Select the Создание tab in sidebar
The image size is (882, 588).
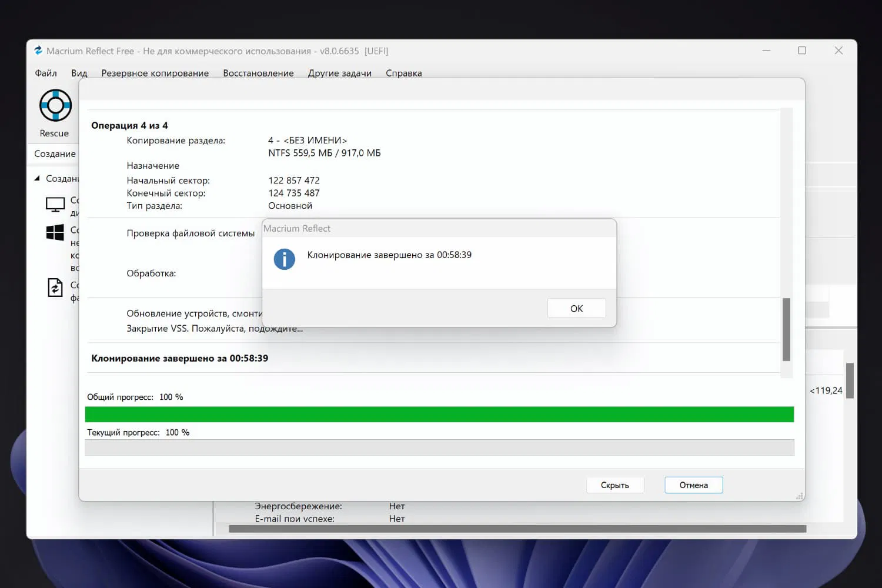click(55, 154)
